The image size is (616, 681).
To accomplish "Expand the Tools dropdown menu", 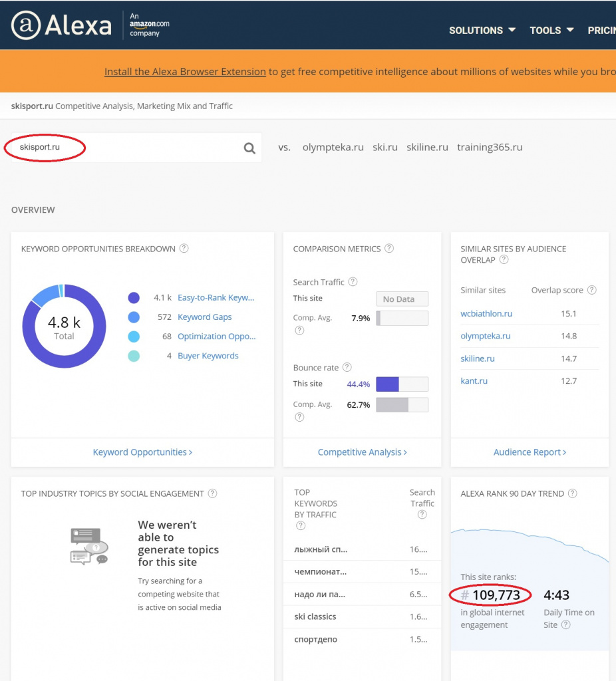I will [551, 31].
